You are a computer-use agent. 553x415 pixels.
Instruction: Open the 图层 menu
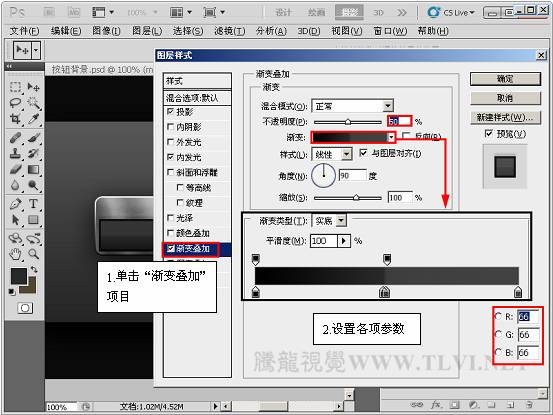147,31
